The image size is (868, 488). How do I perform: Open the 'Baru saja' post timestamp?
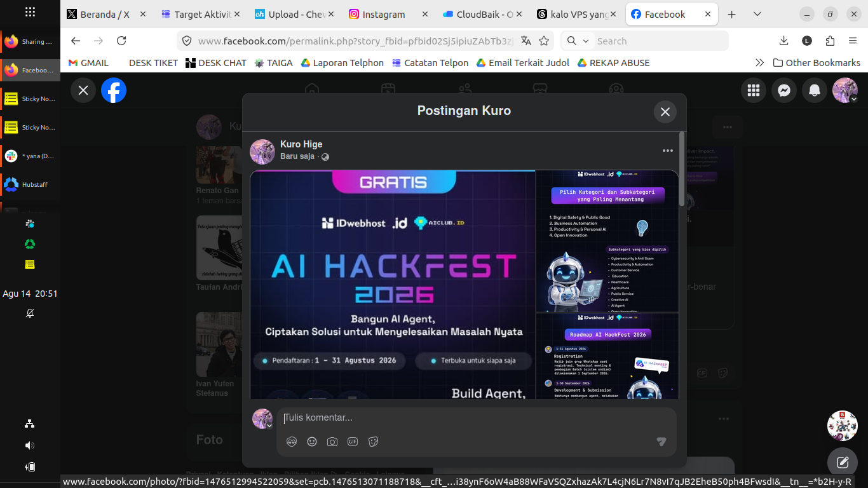297,156
